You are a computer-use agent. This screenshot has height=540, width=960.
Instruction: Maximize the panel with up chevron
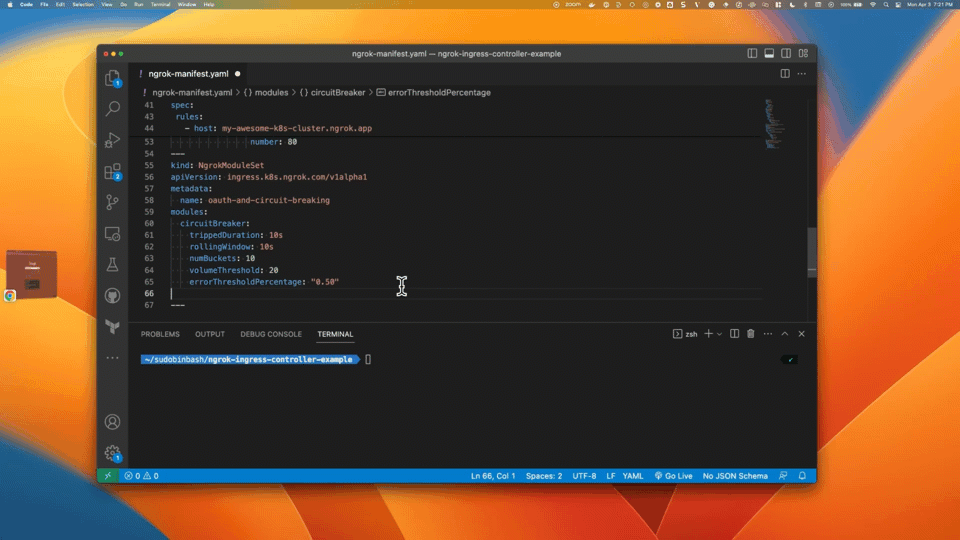[784, 334]
